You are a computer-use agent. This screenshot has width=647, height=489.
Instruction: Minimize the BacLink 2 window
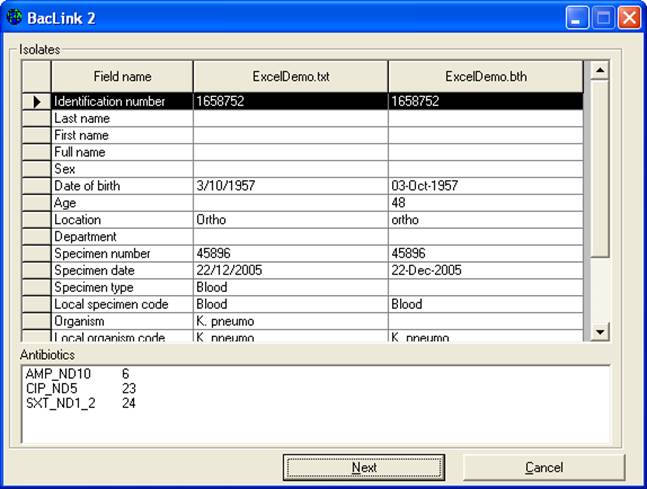pyautogui.click(x=577, y=18)
